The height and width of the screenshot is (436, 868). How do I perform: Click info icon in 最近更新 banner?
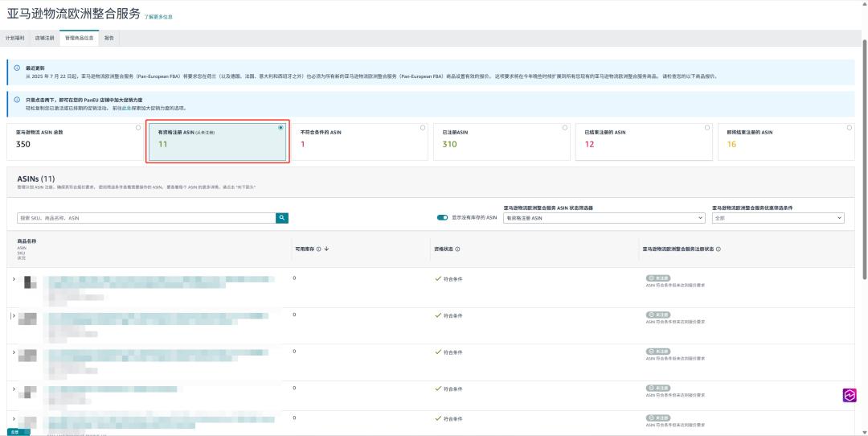(17, 68)
